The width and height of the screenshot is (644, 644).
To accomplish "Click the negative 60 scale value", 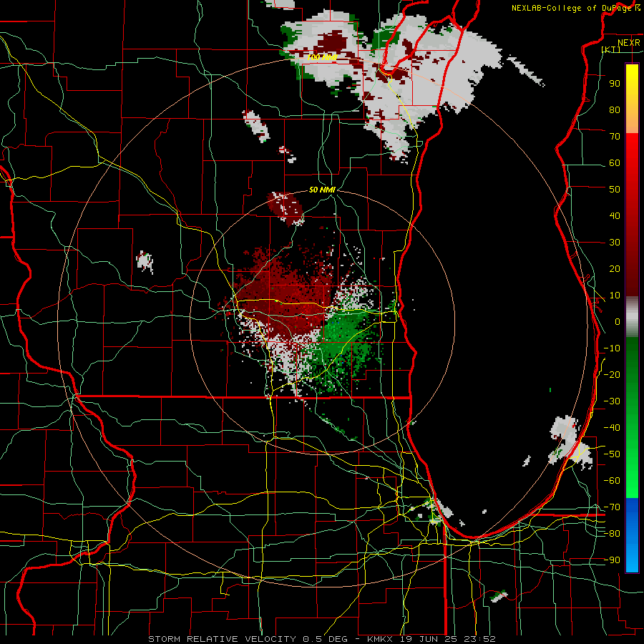I will click(612, 481).
